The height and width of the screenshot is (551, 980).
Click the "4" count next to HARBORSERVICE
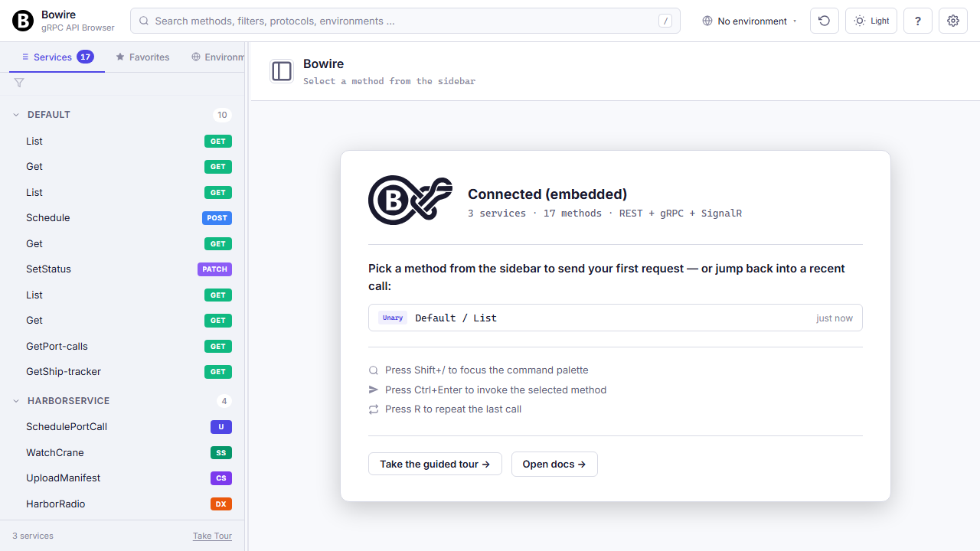[x=224, y=401]
